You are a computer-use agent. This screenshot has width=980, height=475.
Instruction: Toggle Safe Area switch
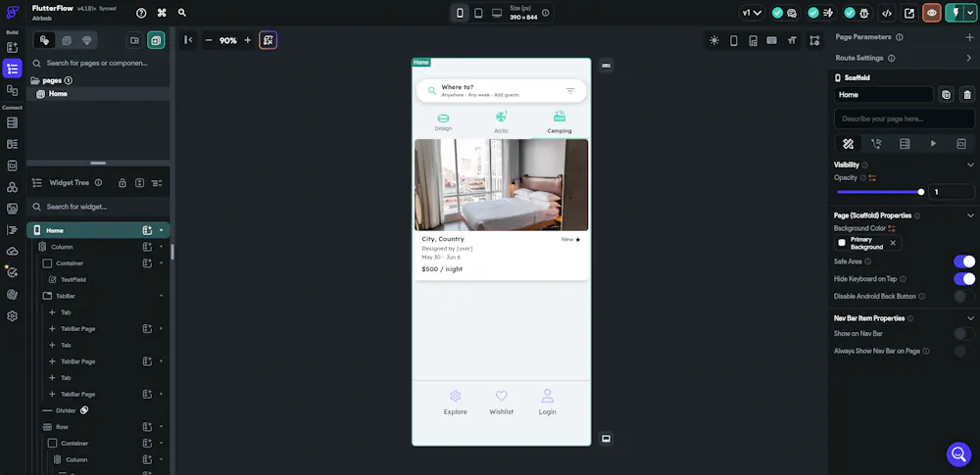point(964,261)
